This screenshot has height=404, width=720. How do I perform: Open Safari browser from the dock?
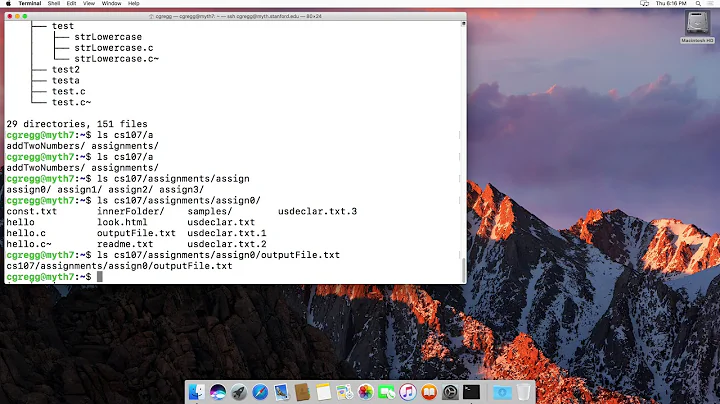click(260, 392)
